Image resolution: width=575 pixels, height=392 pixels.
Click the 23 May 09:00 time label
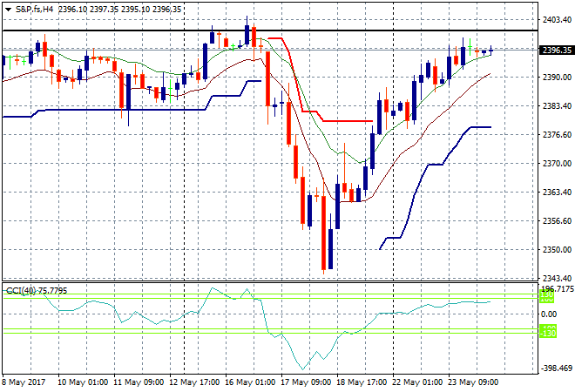point(473,382)
